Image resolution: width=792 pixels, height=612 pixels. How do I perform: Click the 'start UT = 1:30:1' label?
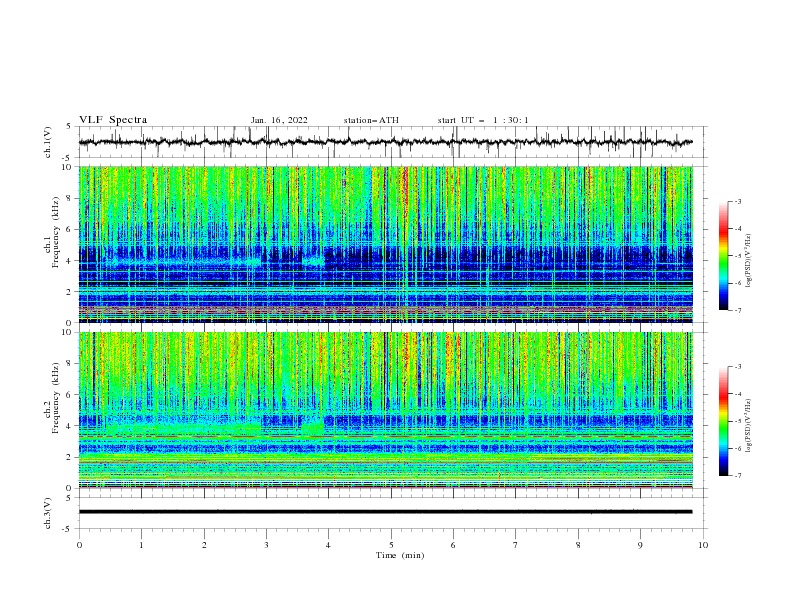coord(483,120)
